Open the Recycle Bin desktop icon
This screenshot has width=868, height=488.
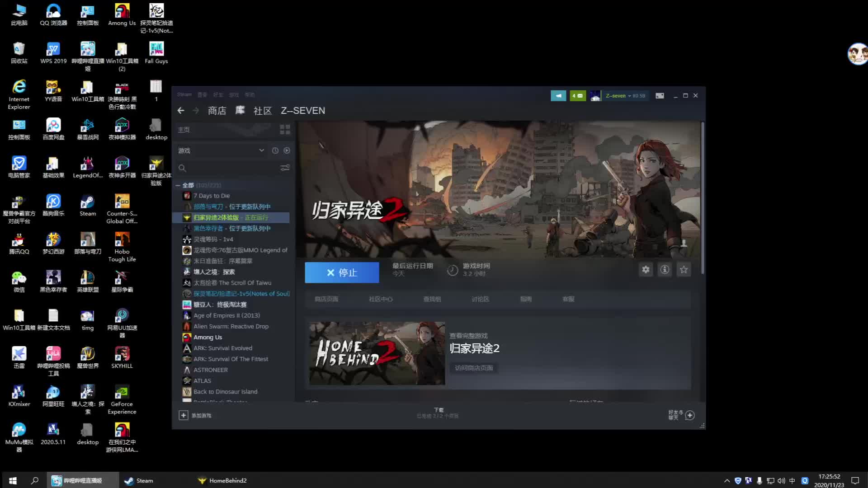tap(19, 53)
